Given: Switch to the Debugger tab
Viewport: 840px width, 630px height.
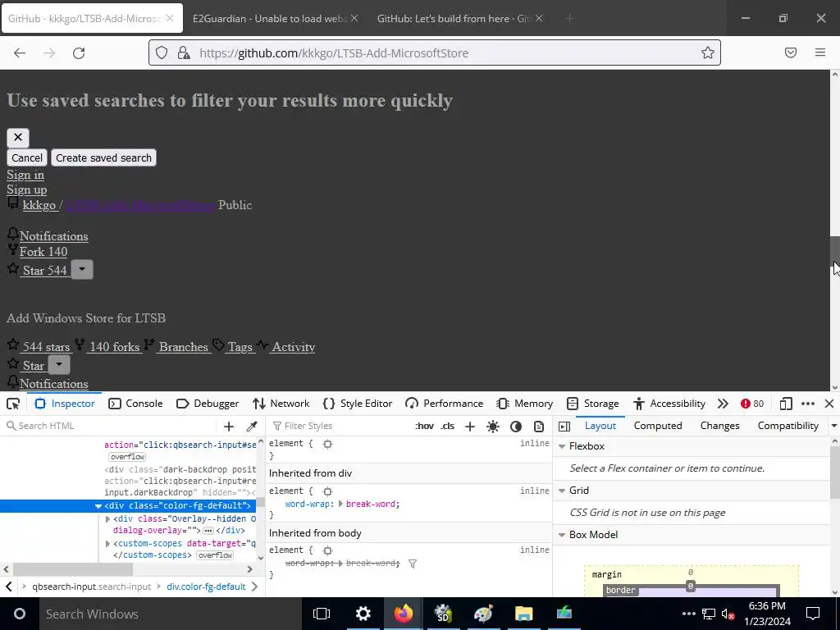Looking at the screenshot, I should tap(208, 404).
